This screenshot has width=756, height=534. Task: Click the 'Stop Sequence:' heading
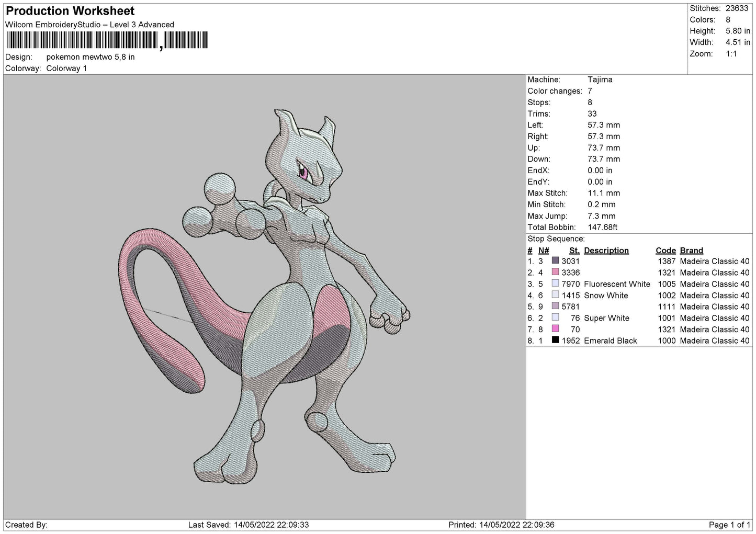pos(556,239)
